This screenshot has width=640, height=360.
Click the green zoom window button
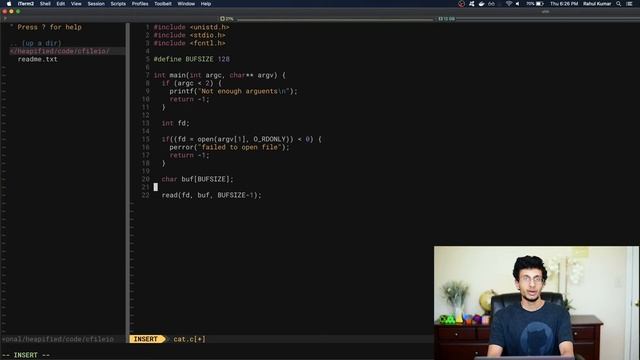pos(18,11)
